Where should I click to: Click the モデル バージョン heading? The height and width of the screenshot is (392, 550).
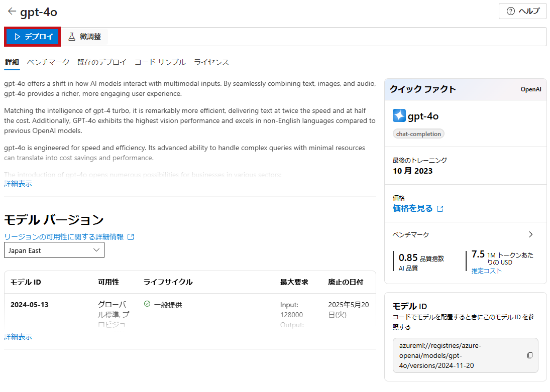(x=54, y=220)
